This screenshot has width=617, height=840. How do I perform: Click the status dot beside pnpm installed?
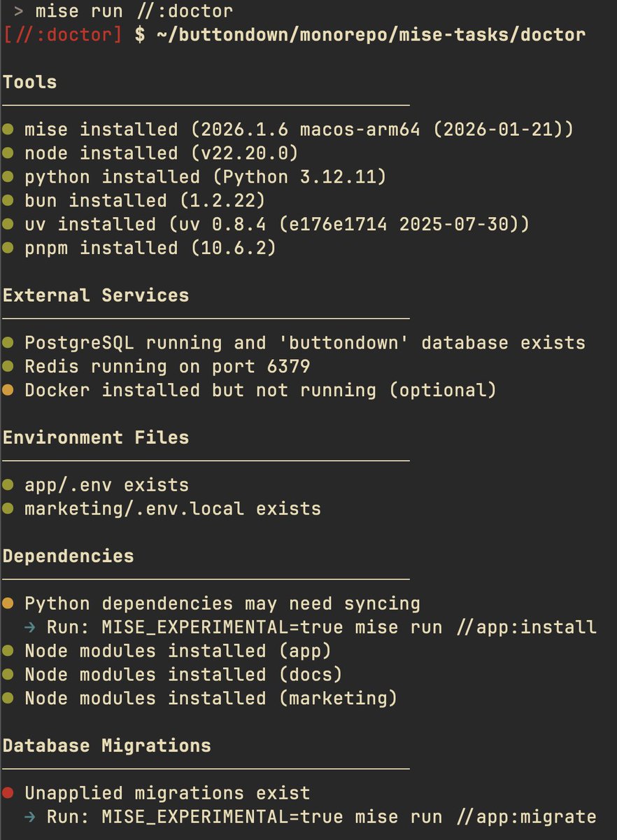8,248
